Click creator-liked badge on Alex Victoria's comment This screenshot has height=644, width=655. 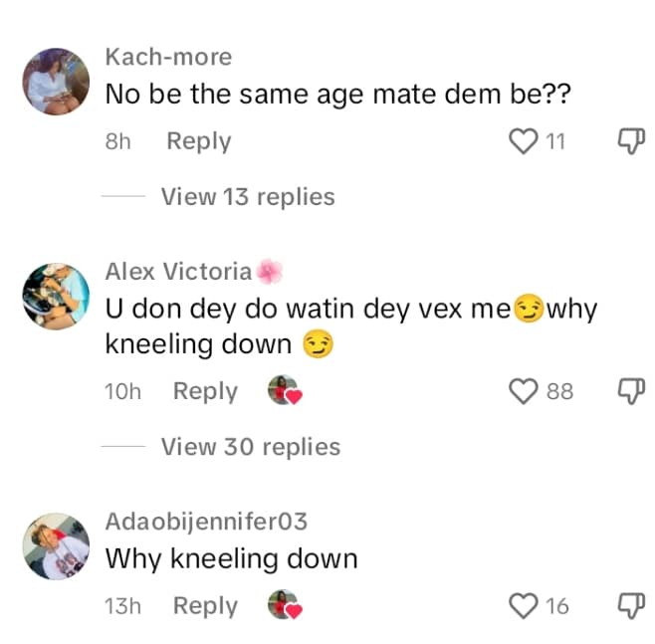(x=284, y=391)
